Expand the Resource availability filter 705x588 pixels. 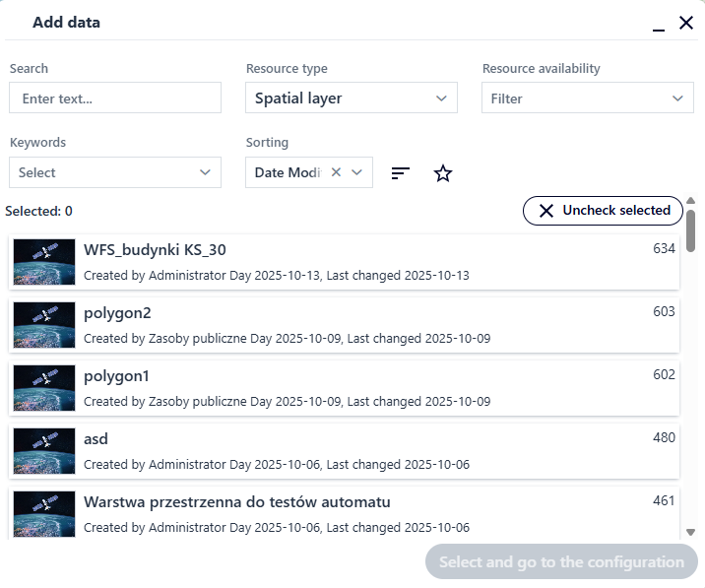coord(588,98)
